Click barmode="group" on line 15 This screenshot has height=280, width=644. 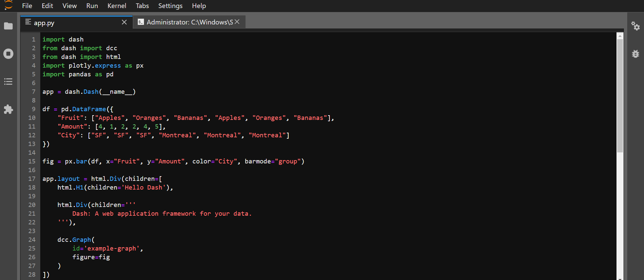click(273, 161)
